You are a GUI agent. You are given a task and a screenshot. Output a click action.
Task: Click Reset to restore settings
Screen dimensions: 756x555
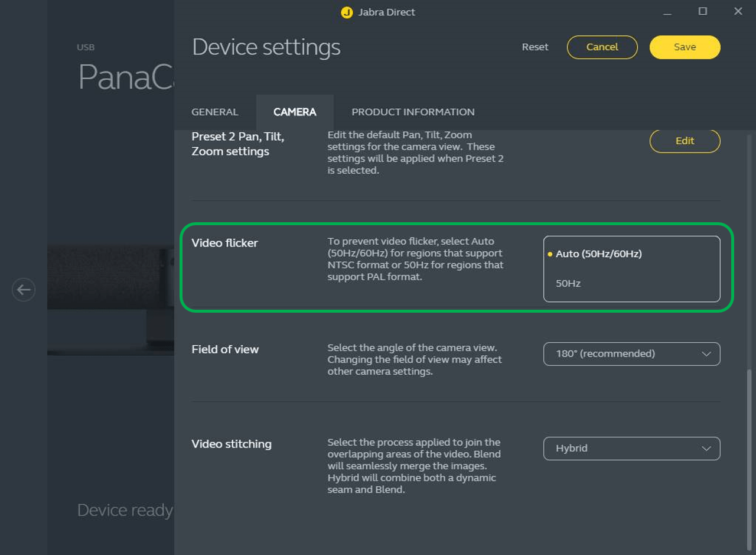(535, 47)
